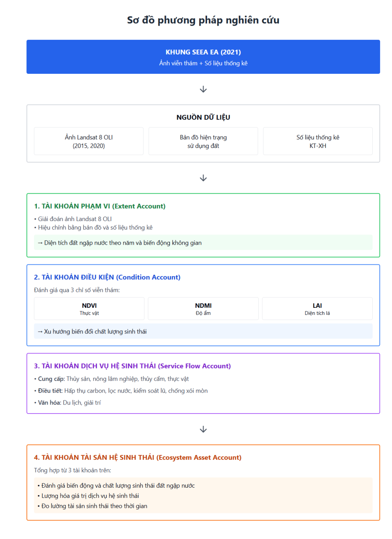Click the Extent Account green heading
The height and width of the screenshot is (539, 392).
pos(100,206)
